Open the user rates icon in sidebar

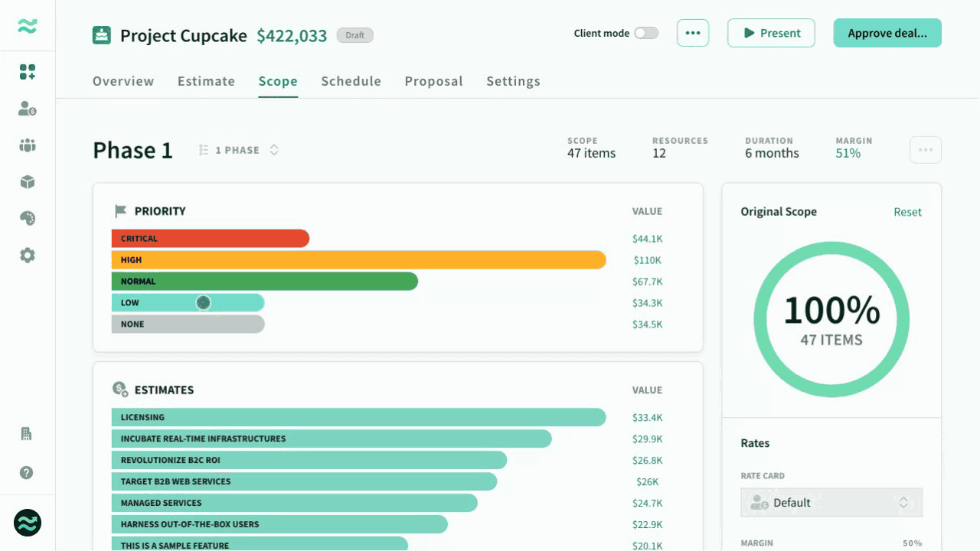pyautogui.click(x=28, y=109)
